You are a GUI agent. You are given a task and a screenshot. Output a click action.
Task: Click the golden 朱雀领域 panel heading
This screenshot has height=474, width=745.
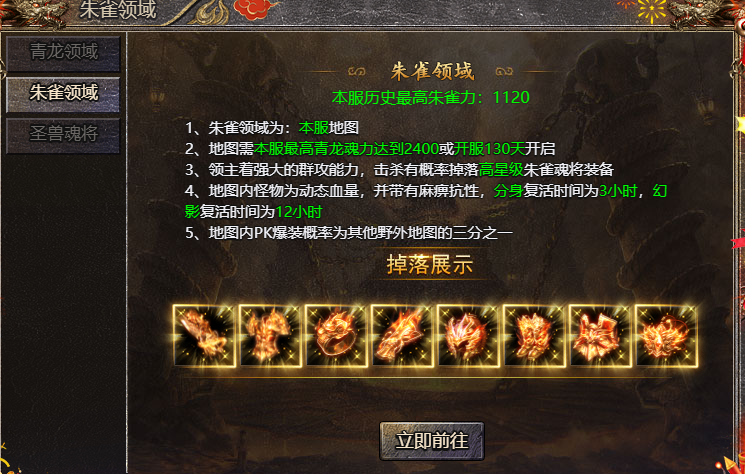coord(432,72)
